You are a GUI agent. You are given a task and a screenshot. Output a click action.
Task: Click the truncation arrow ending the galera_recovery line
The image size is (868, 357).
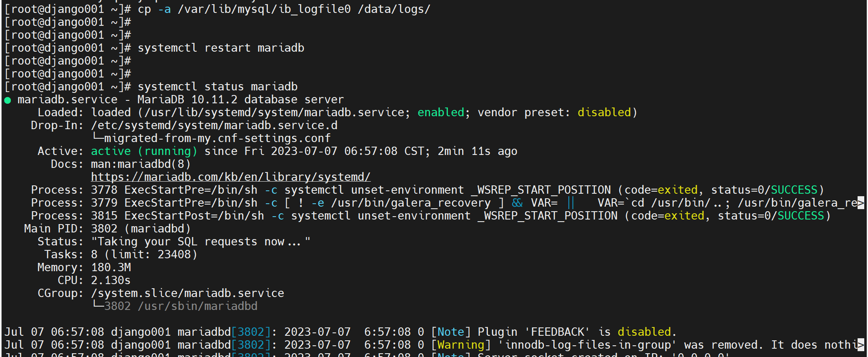(x=860, y=203)
